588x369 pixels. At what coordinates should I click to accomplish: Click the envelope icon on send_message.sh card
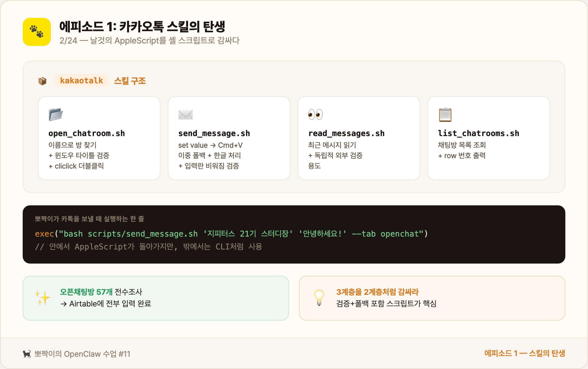[186, 115]
